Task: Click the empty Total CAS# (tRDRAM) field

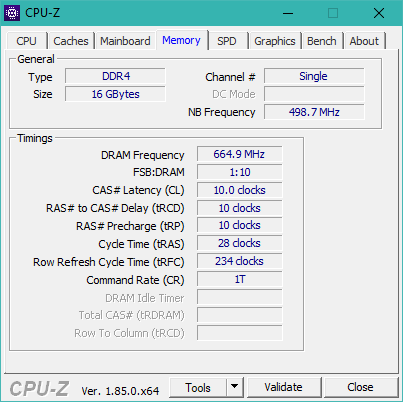Action: pos(239,315)
